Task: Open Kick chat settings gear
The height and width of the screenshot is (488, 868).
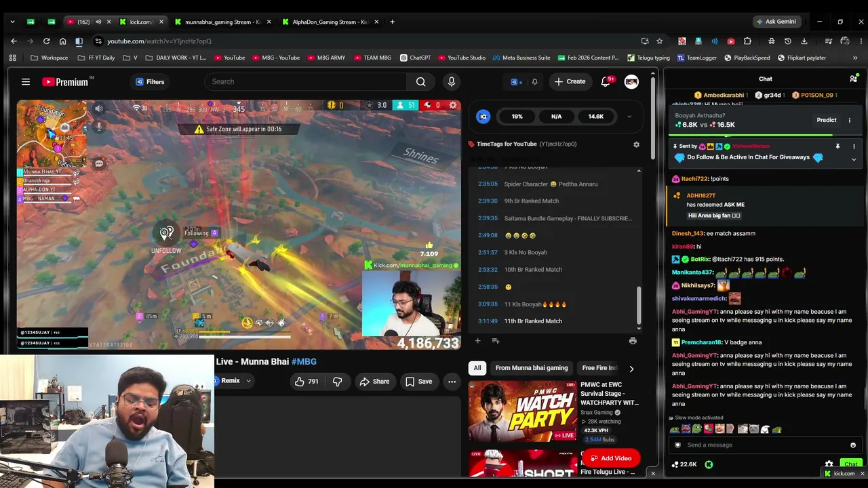Action: (829, 464)
